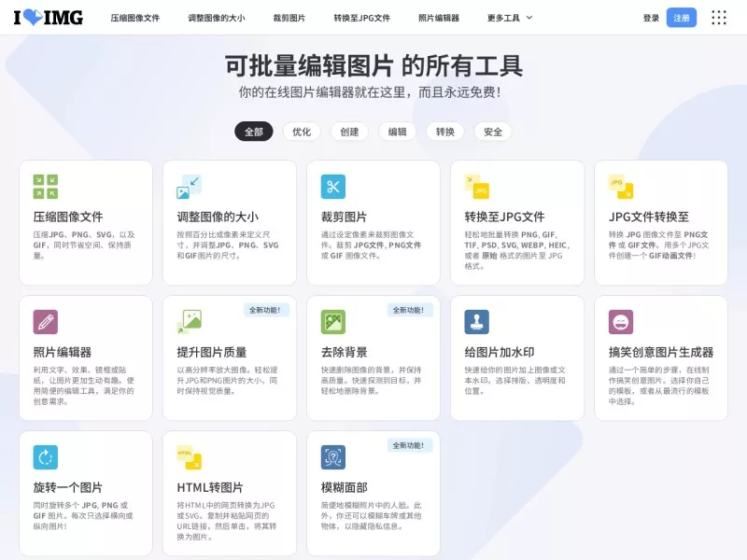The width and height of the screenshot is (747, 560).
Task: Click the blue rotate image icon
Action: pos(45,457)
